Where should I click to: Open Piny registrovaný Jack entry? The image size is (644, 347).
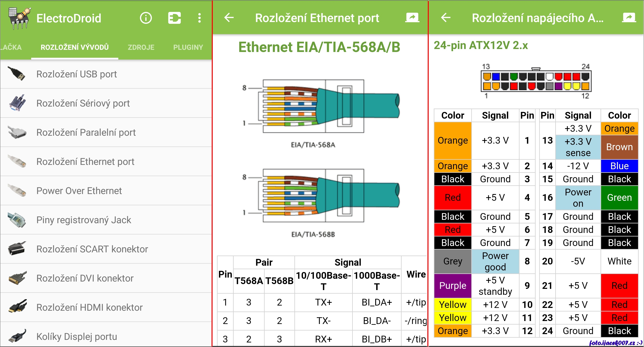[84, 220]
